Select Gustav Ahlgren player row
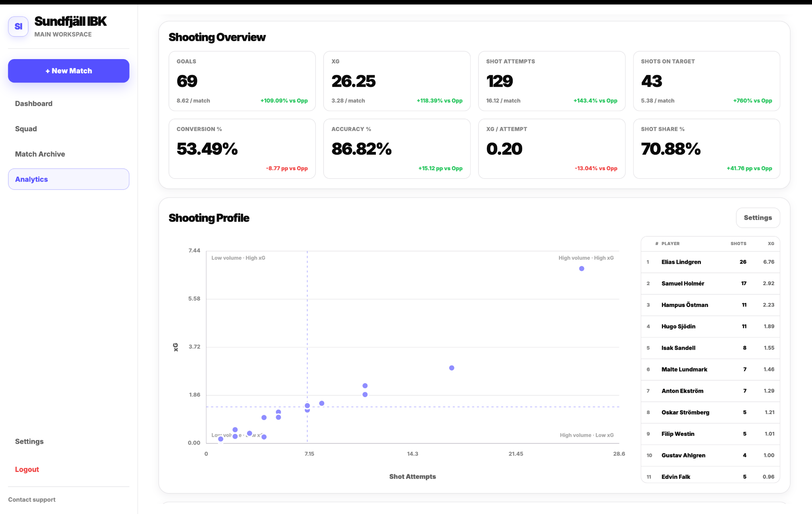Image resolution: width=812 pixels, height=514 pixels. tap(710, 455)
